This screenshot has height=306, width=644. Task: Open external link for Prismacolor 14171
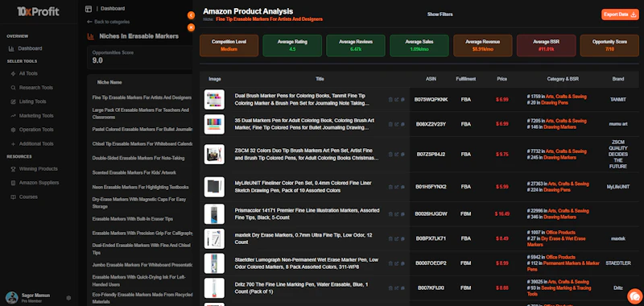pyautogui.click(x=396, y=214)
